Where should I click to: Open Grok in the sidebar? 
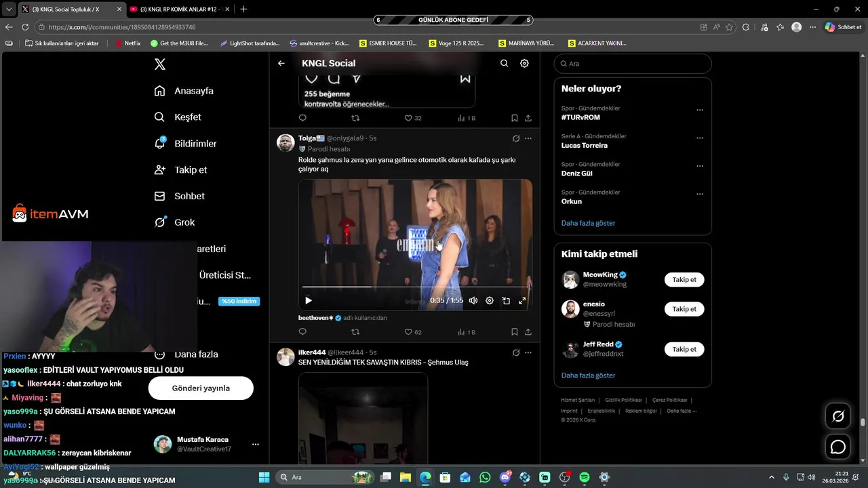174,222
